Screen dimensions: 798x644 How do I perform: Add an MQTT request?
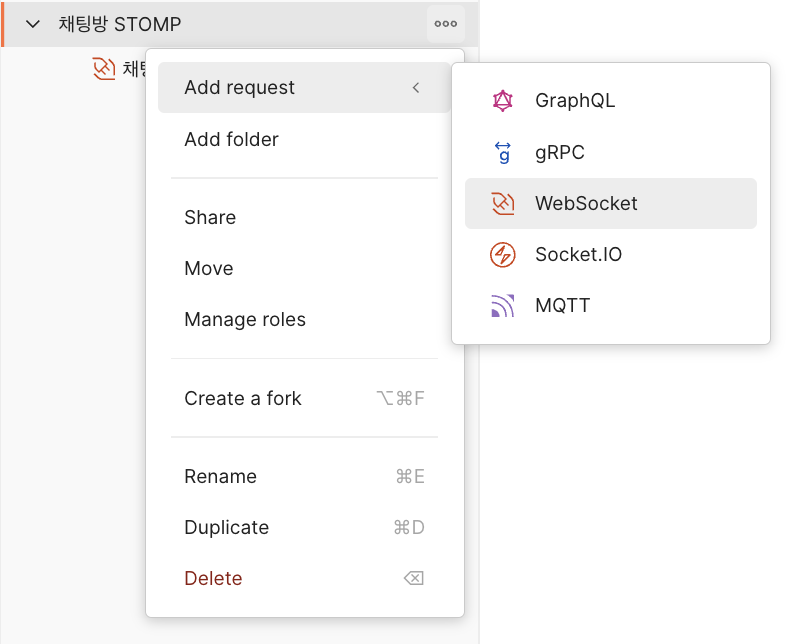(611, 305)
